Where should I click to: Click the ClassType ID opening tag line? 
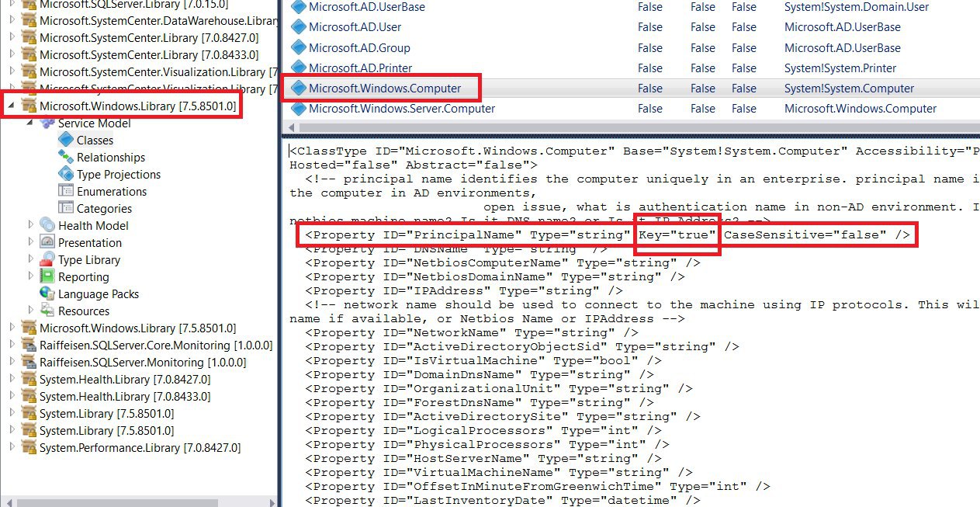tap(635, 151)
